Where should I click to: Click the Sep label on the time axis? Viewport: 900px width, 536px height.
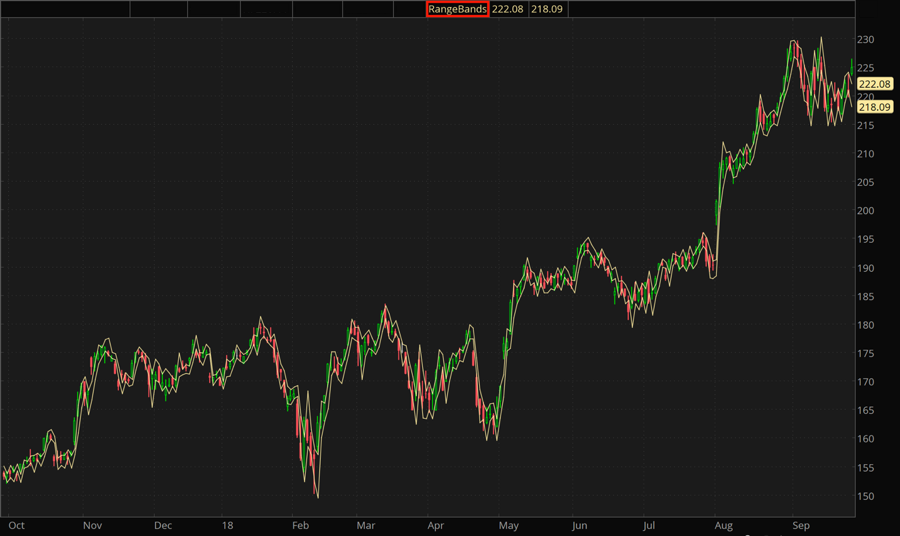tap(800, 524)
